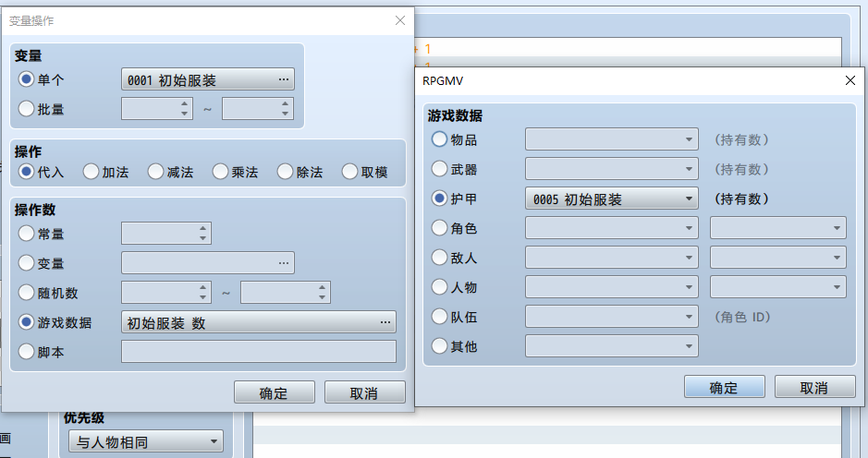Viewport: 868px width, 458px height.
Task: Open the 队伍 party member dropdown
Action: point(612,317)
